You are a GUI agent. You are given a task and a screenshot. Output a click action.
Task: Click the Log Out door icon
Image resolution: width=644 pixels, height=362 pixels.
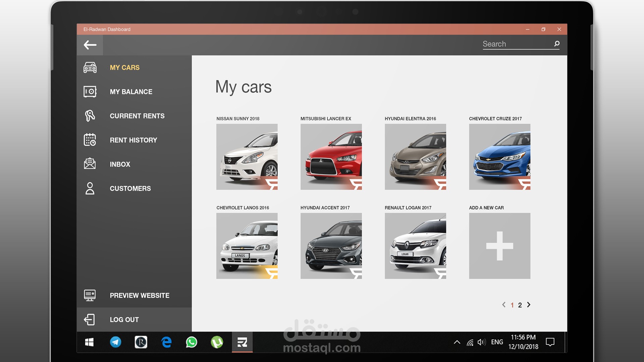tap(90, 319)
